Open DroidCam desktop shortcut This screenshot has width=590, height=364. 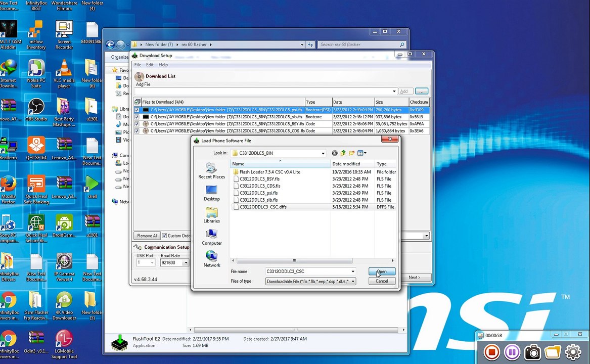(x=64, y=226)
